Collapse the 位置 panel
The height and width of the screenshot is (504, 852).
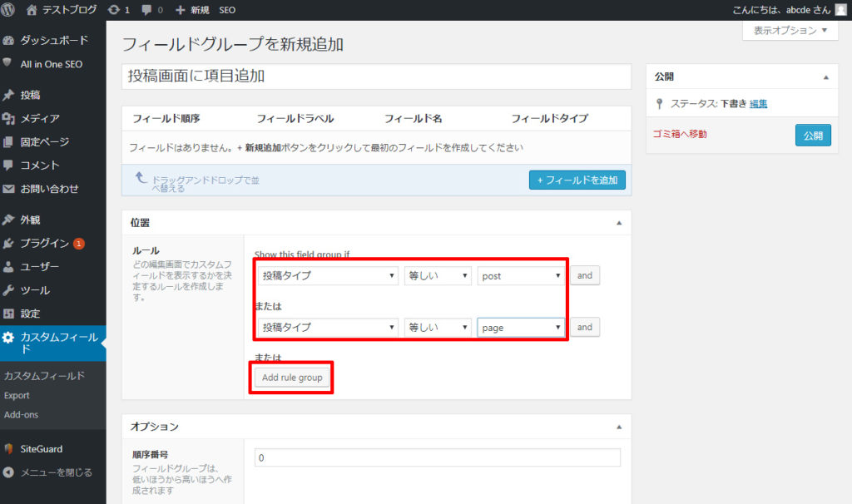coord(618,223)
